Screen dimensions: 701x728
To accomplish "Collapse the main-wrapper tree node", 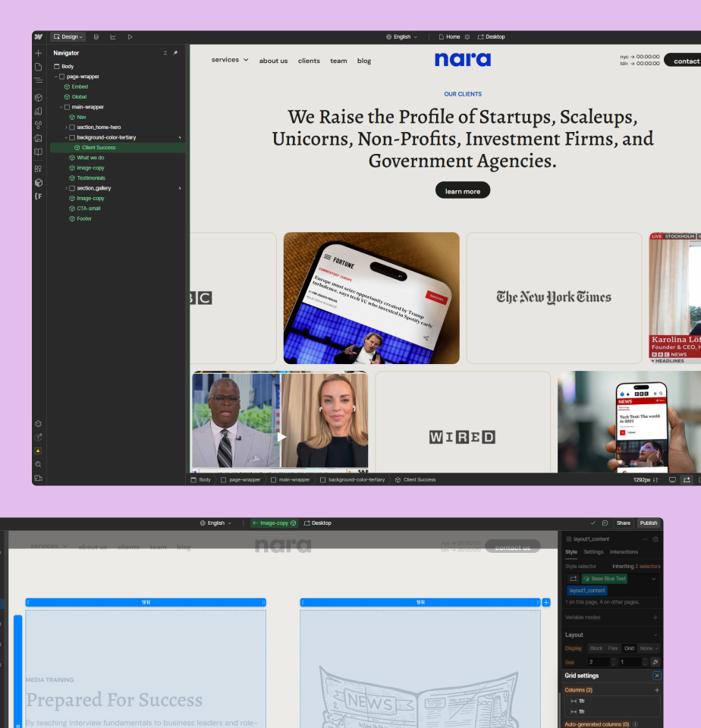I will point(61,107).
